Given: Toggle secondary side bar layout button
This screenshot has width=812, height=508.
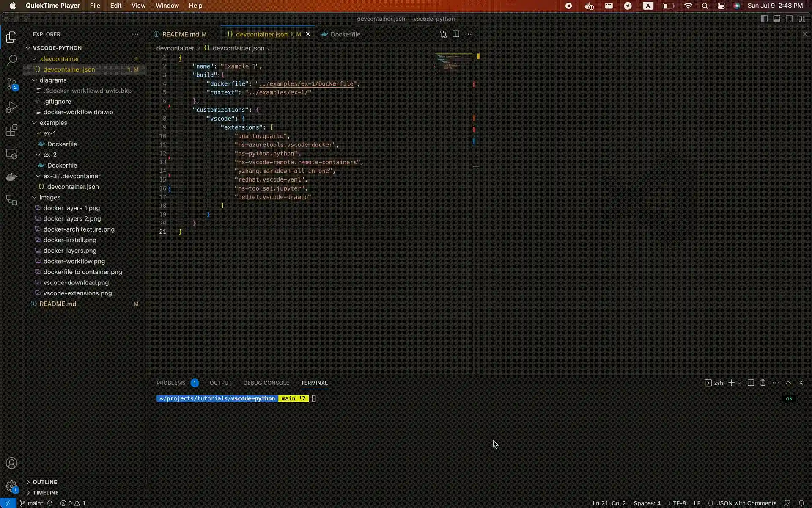Looking at the screenshot, I should coord(789,19).
